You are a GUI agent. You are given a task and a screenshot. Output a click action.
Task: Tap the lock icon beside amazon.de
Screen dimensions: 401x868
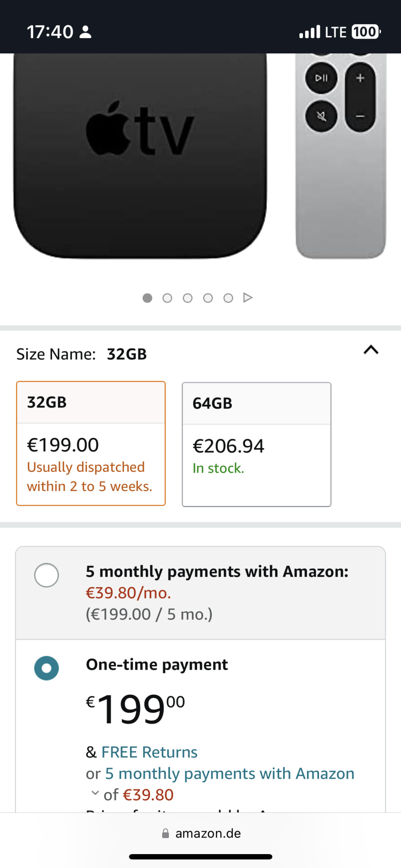pos(165,833)
